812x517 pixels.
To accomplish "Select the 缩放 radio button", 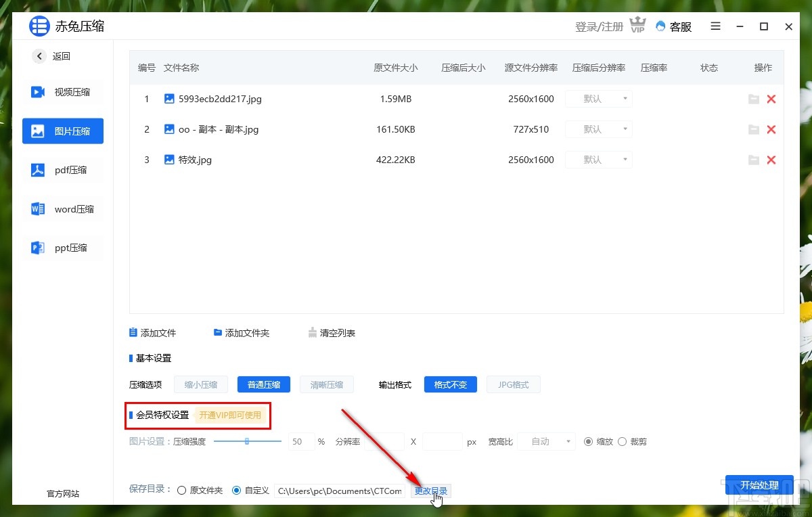I will pos(588,442).
